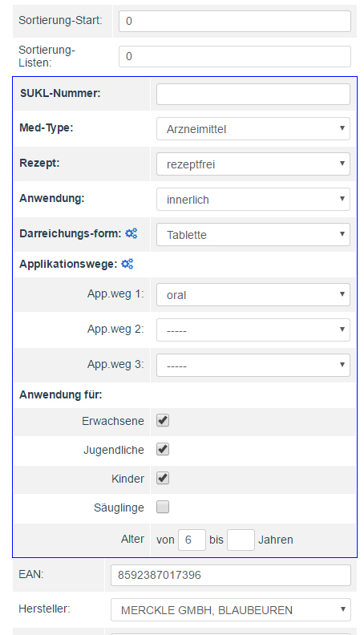Open the Med-Type dropdown showing Arzneimittel
The height and width of the screenshot is (635, 364).
pyautogui.click(x=253, y=129)
